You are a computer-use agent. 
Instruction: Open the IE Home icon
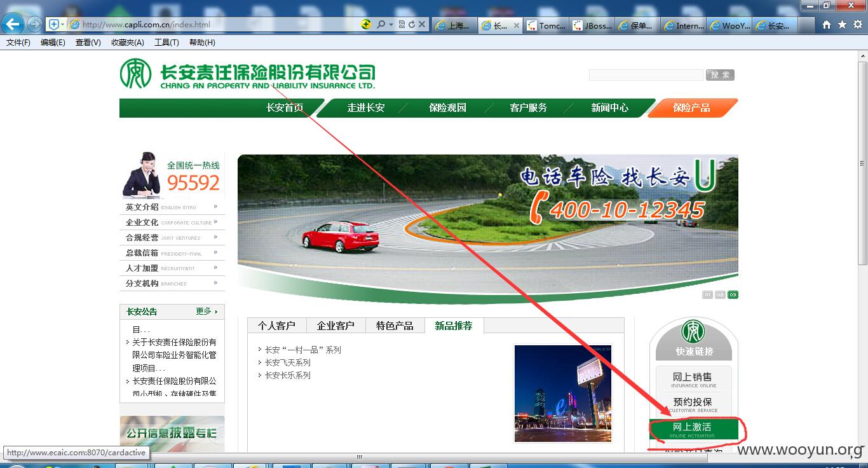click(x=826, y=25)
